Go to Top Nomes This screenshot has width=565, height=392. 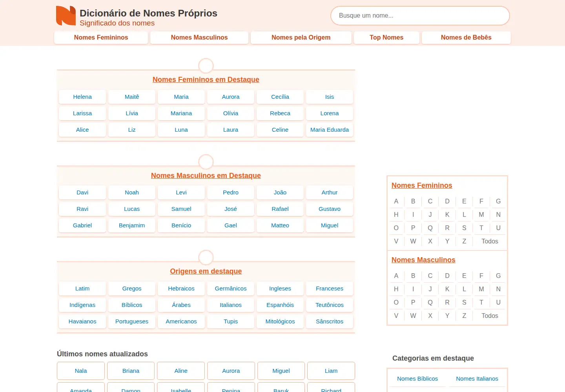point(386,38)
